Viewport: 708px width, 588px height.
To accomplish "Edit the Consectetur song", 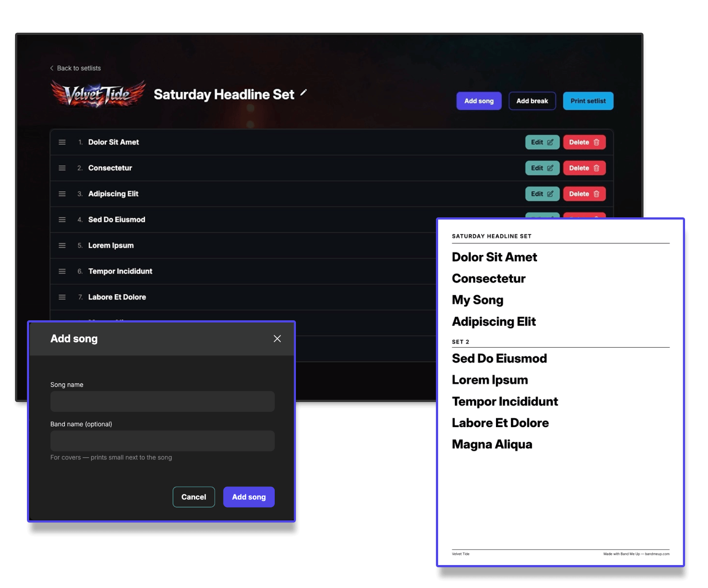I will pyautogui.click(x=542, y=168).
